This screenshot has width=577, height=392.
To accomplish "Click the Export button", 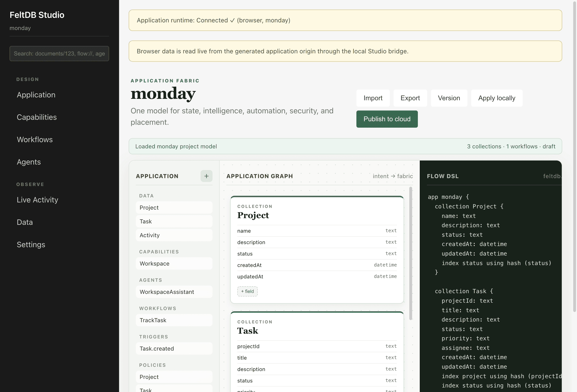I will pyautogui.click(x=410, y=98).
